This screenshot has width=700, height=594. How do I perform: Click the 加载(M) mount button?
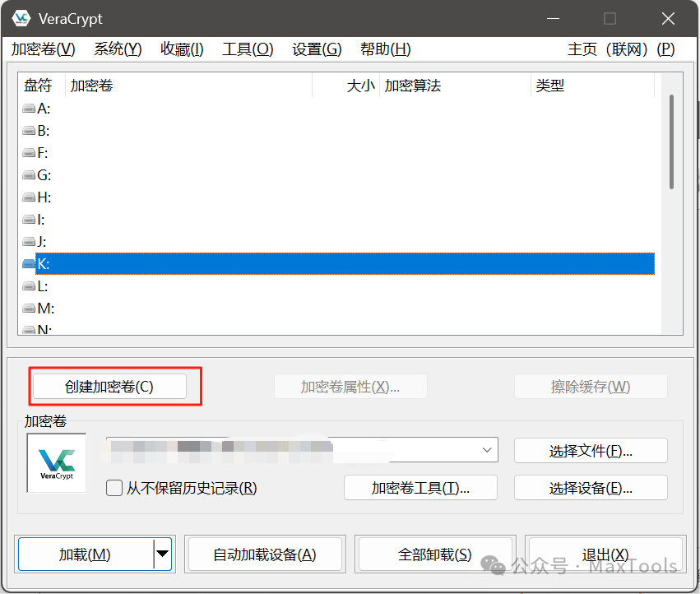85,555
